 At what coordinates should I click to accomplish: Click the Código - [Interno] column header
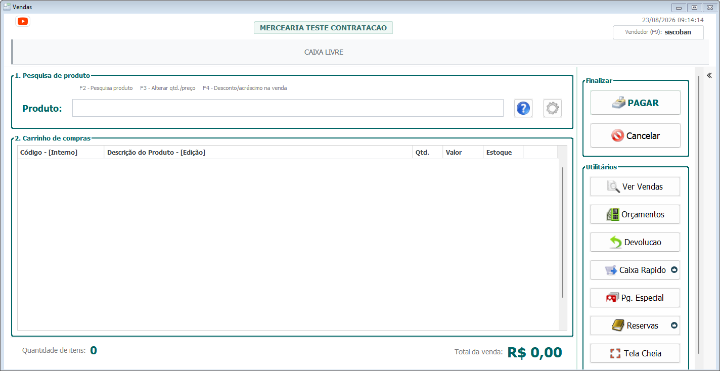[61, 152]
